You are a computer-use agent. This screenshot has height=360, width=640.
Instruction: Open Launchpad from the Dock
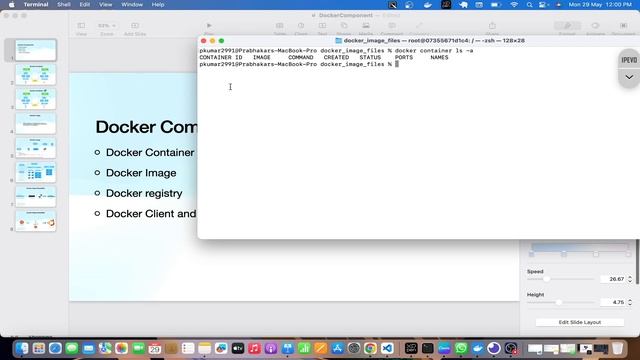click(x=39, y=348)
